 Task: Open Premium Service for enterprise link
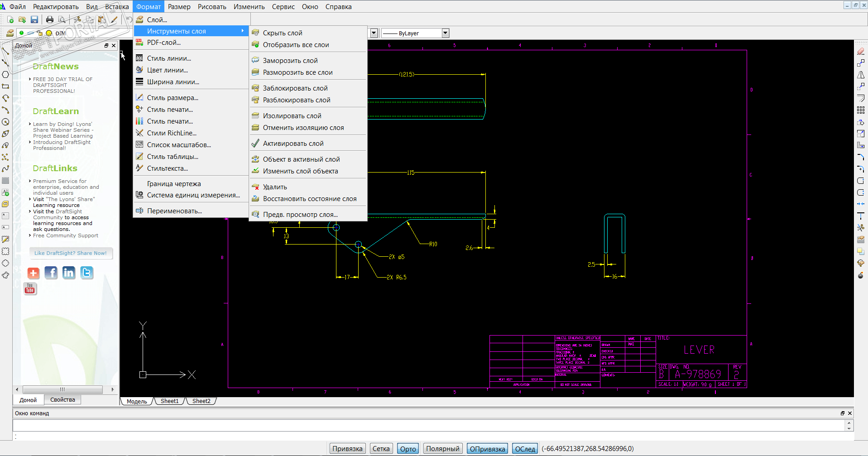click(66, 187)
